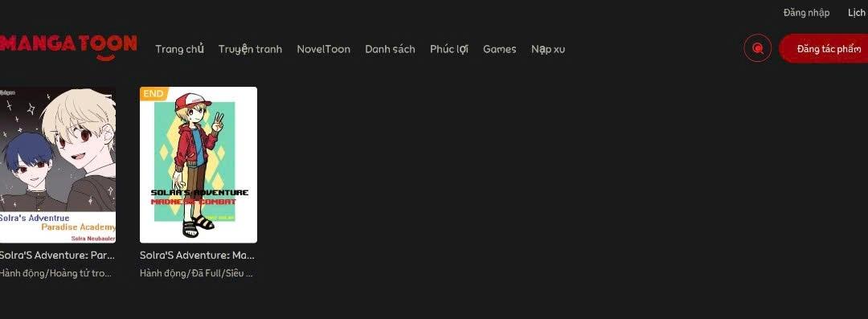Click title Solra'S Adventure: Ma...

(x=197, y=256)
